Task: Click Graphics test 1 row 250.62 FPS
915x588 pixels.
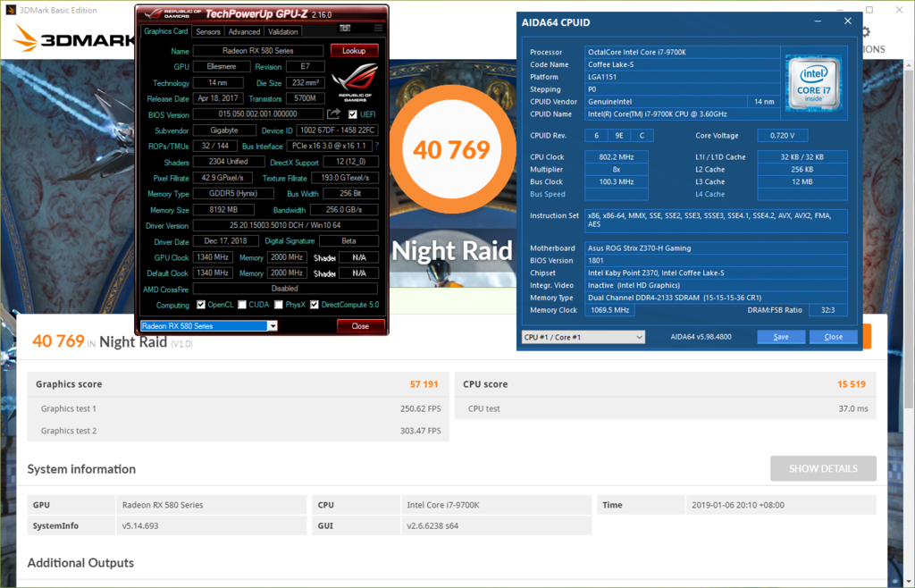Action: 238,408
